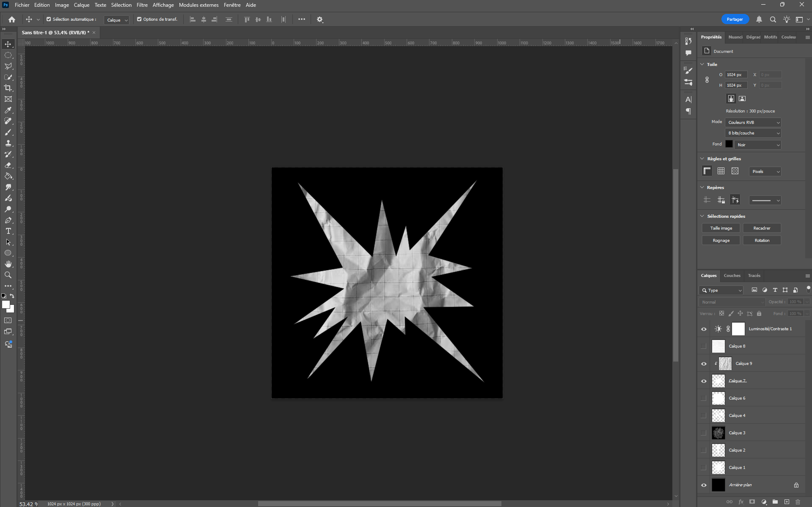Click the foreground color swatch
Image resolution: width=812 pixels, height=507 pixels.
(6, 305)
